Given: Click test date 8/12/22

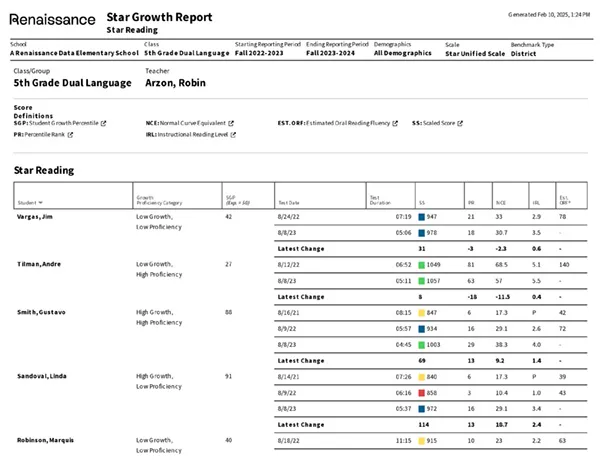Looking at the screenshot, I should click(x=289, y=264).
